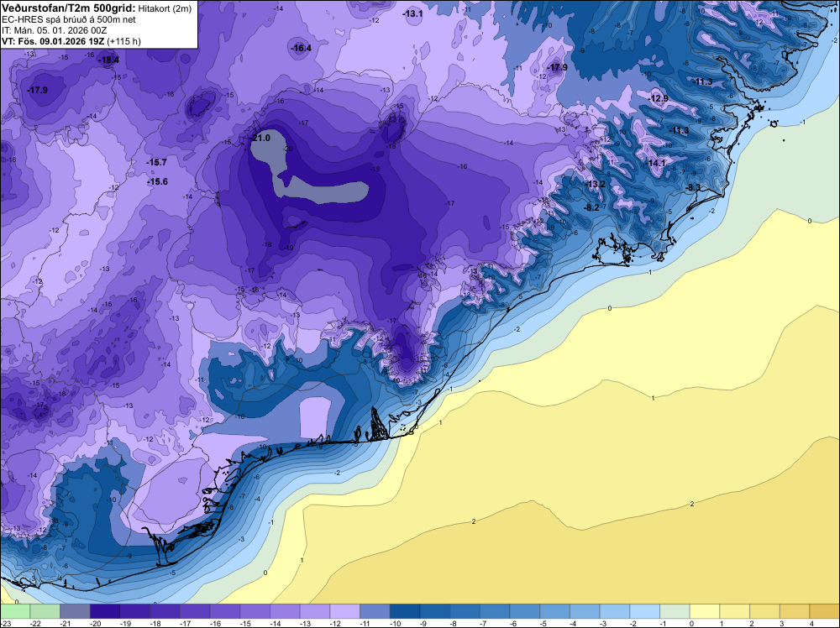The height and width of the screenshot is (628, 840).
Task: Click the legend label '-4'
Action: (x=573, y=623)
